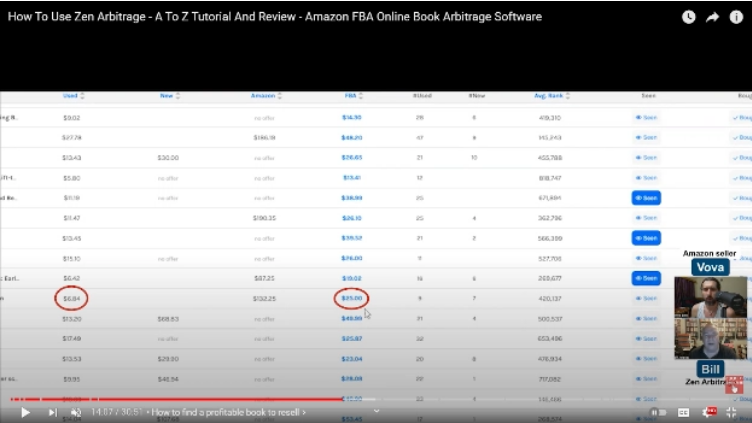Image resolution: width=752 pixels, height=423 pixels.
Task: Open FBA price $19.02 link
Action: pos(352,279)
